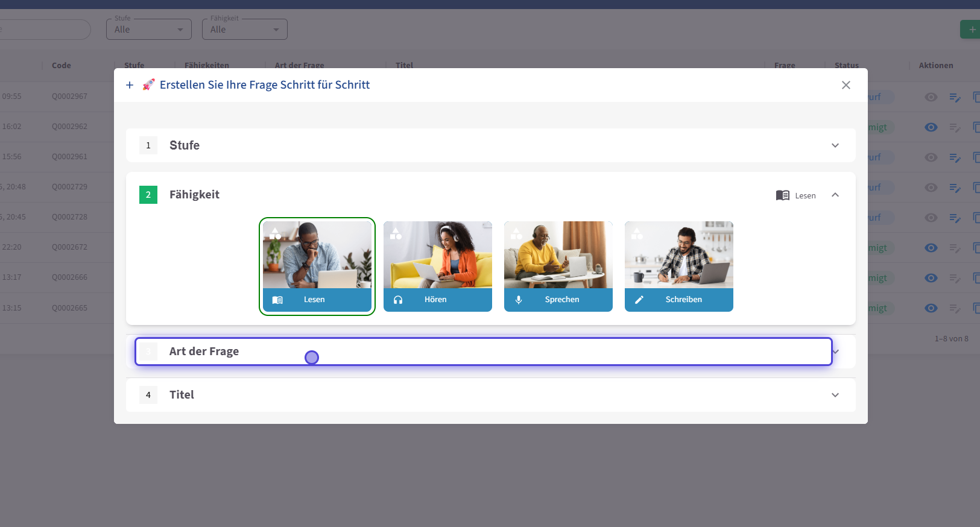Image resolution: width=980 pixels, height=527 pixels.
Task: Close the question creation dialog
Action: tap(846, 85)
